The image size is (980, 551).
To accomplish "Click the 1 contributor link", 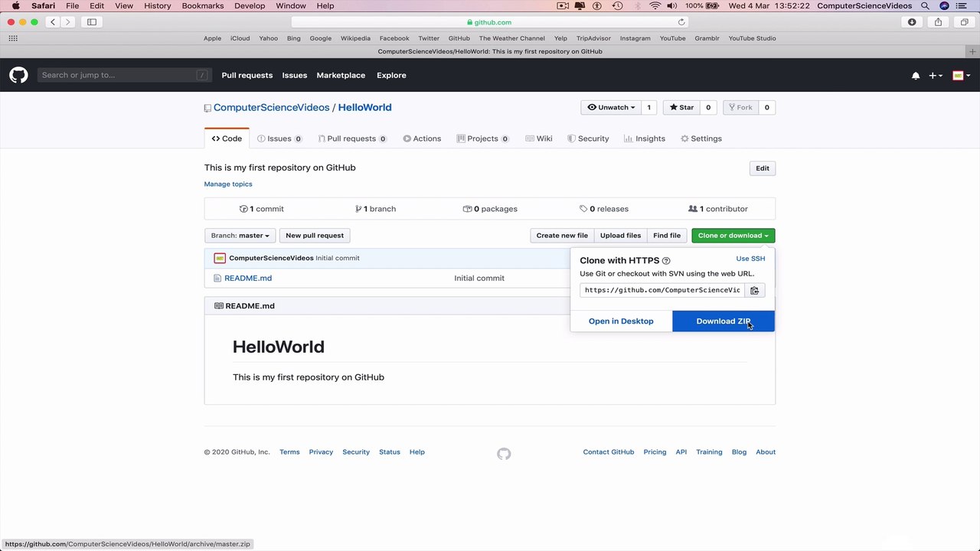I will 718,209.
